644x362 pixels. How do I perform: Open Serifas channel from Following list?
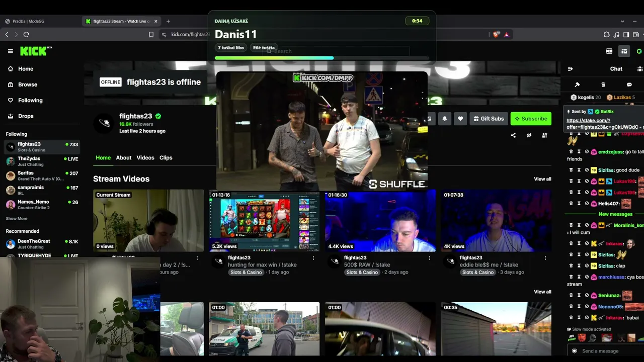pos(42,176)
